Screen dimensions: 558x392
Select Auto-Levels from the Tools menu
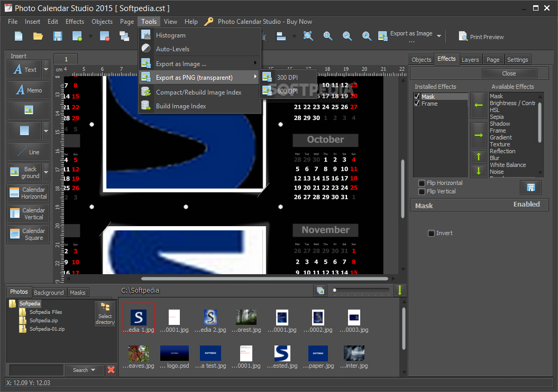pyautogui.click(x=199, y=49)
